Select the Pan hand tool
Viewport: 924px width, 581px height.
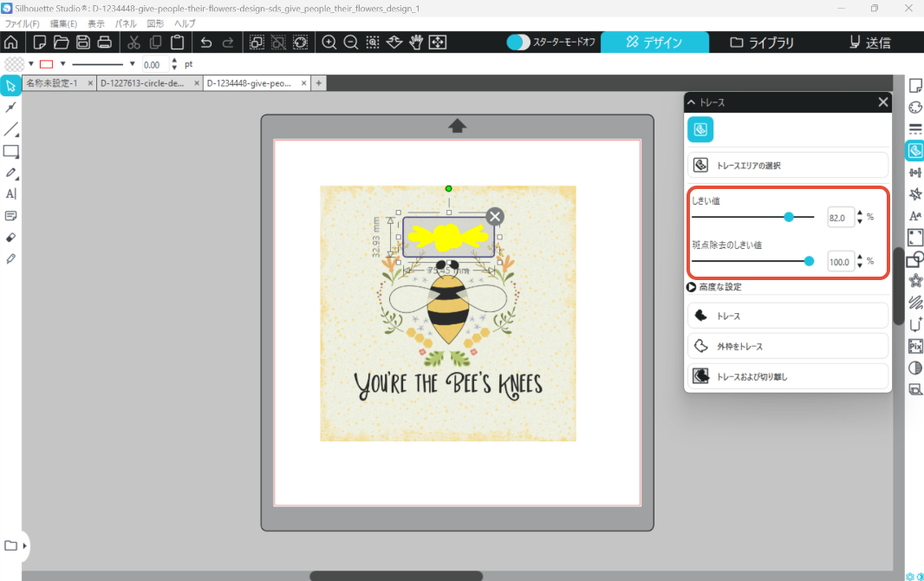pyautogui.click(x=416, y=42)
